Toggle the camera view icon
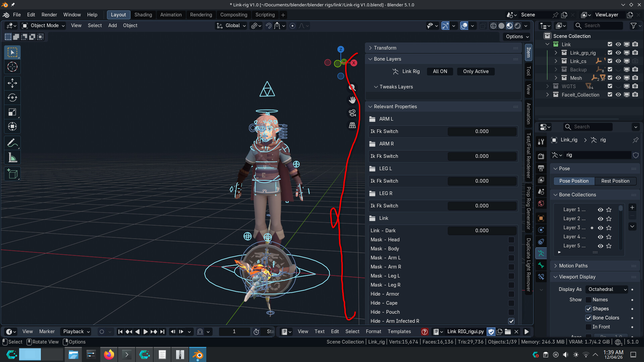Viewport: 644px width, 362px height. [x=352, y=113]
